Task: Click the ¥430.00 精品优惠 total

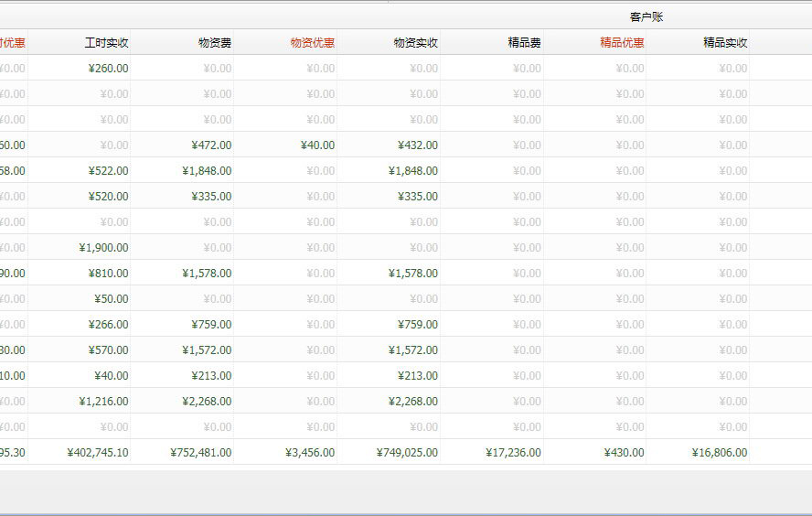Action: point(624,453)
